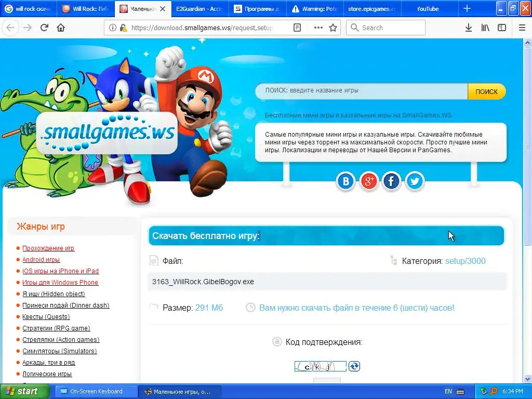The width and height of the screenshot is (532, 399).
Task: Open Игры для Windows Phone link
Action: 60,282
